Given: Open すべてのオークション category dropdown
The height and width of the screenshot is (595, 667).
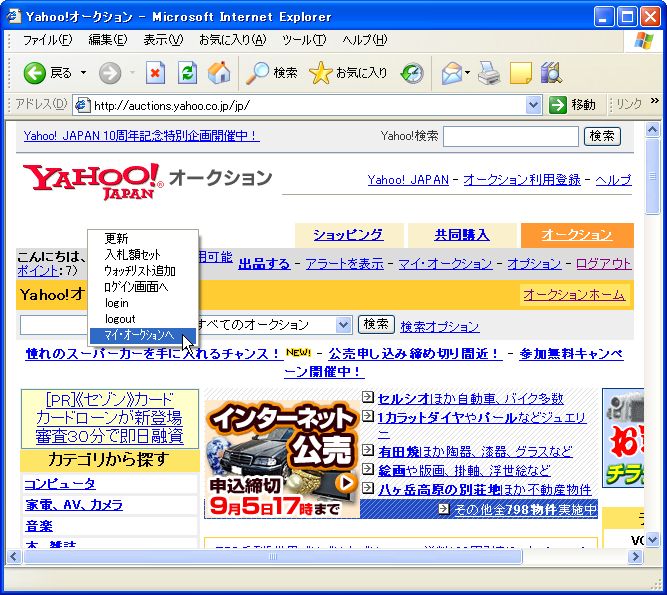Looking at the screenshot, I should (x=343, y=325).
